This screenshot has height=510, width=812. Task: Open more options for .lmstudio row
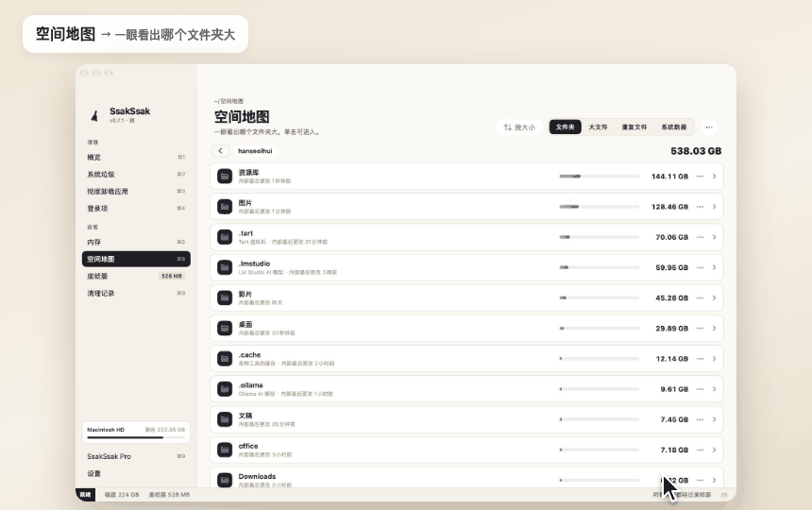tap(701, 267)
